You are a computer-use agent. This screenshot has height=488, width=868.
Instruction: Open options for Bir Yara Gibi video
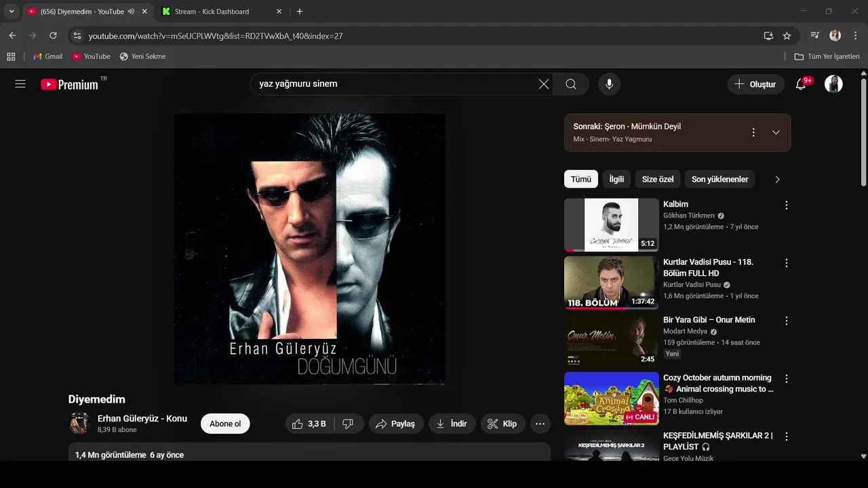(x=787, y=321)
